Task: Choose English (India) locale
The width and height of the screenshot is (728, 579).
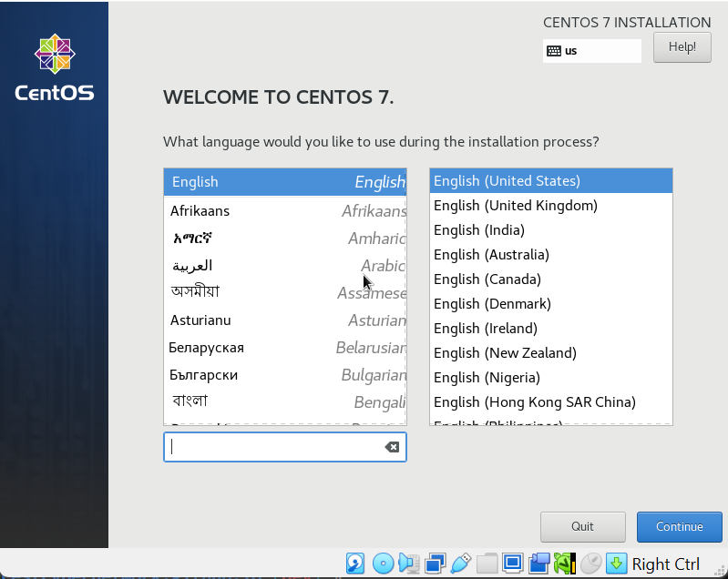Action: pyautogui.click(x=551, y=230)
